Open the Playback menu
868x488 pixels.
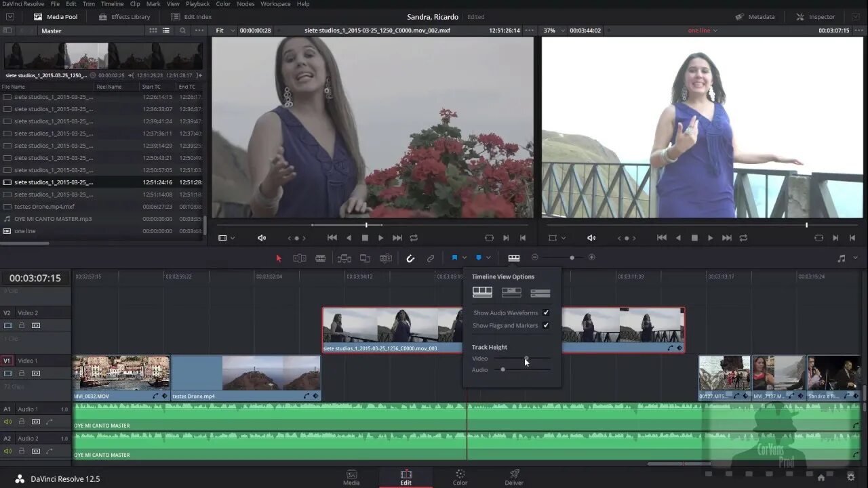point(198,4)
